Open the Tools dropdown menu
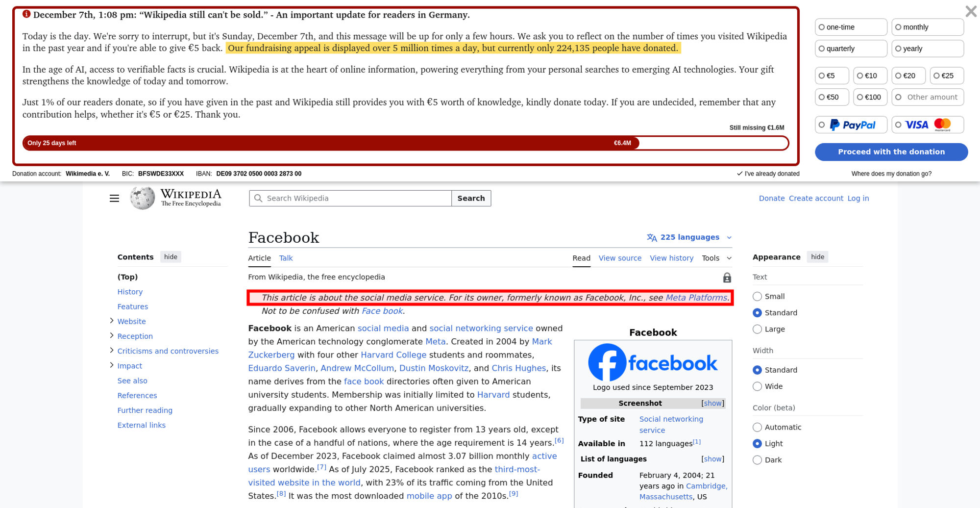Viewport: 980px width, 508px height. [716, 258]
